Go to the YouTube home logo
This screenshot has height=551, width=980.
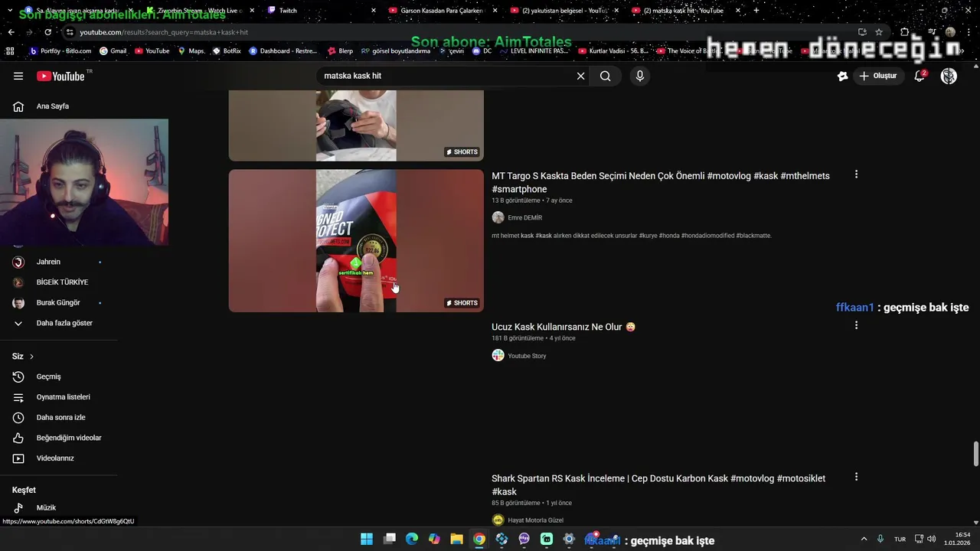(x=60, y=76)
